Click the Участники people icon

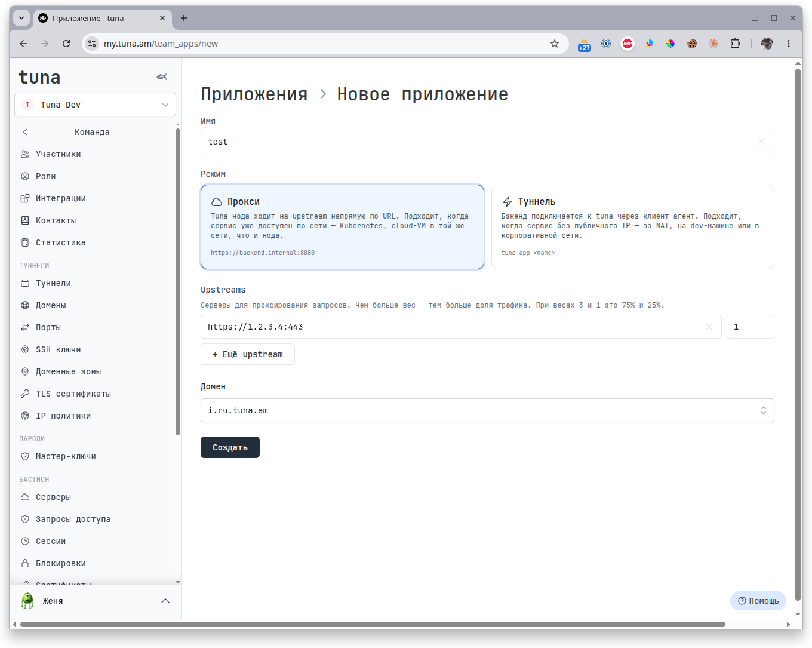point(25,154)
